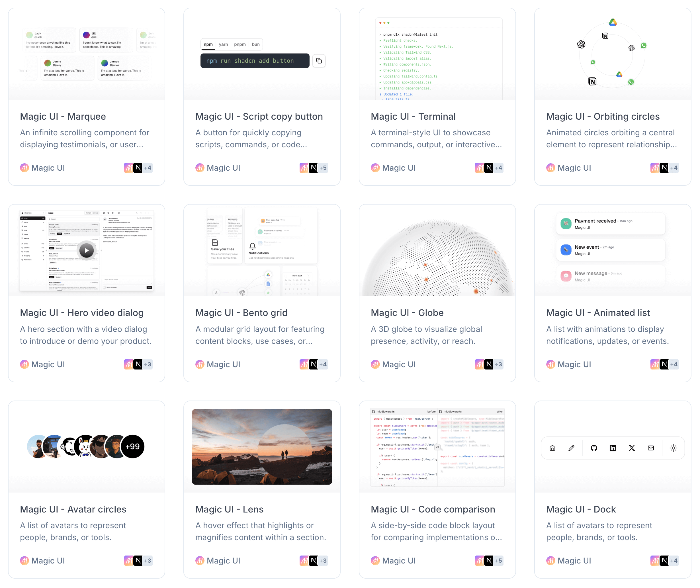Open the Magic UI - Hero video dialog title
This screenshot has width=700, height=588.
pyautogui.click(x=82, y=313)
